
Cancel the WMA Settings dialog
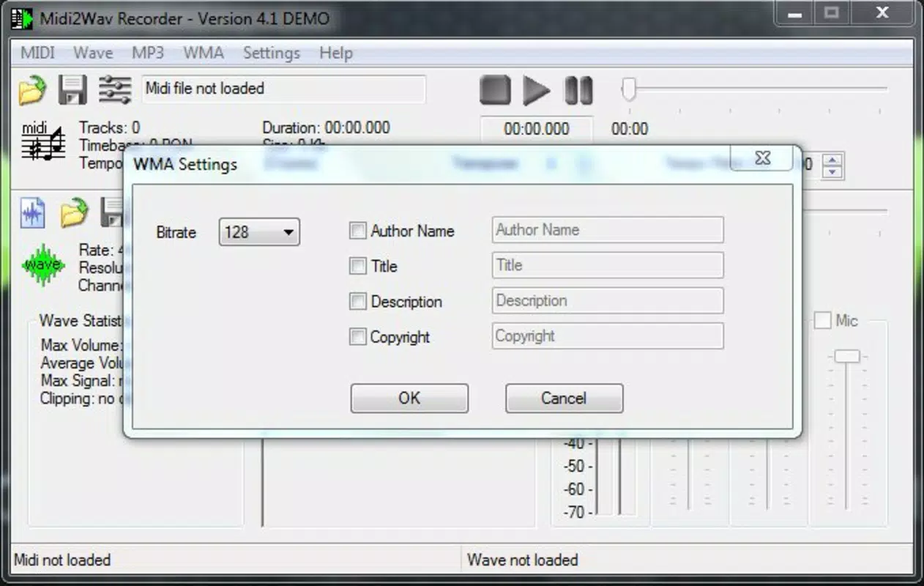coord(564,398)
